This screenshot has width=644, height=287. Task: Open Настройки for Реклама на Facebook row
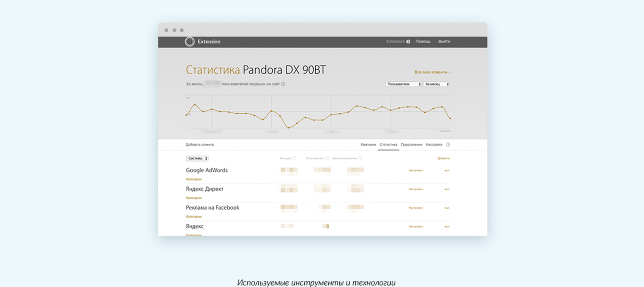point(416,208)
